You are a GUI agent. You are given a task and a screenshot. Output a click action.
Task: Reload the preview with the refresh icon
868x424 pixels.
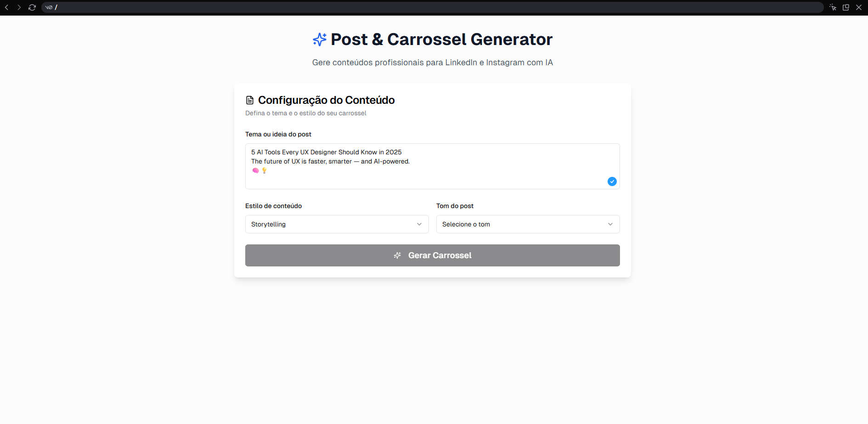click(x=32, y=7)
